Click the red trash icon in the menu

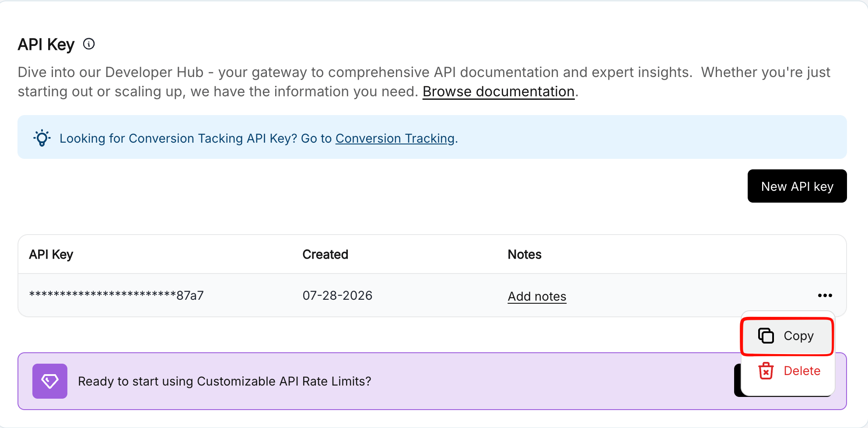click(766, 371)
